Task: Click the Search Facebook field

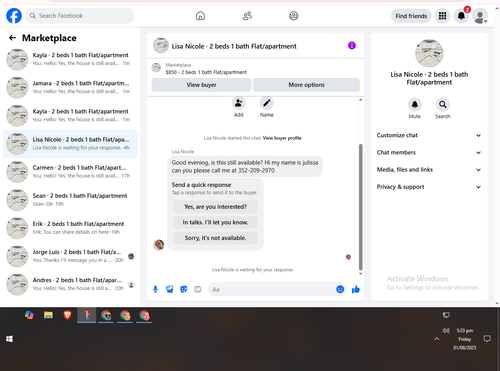Action: coord(80,16)
